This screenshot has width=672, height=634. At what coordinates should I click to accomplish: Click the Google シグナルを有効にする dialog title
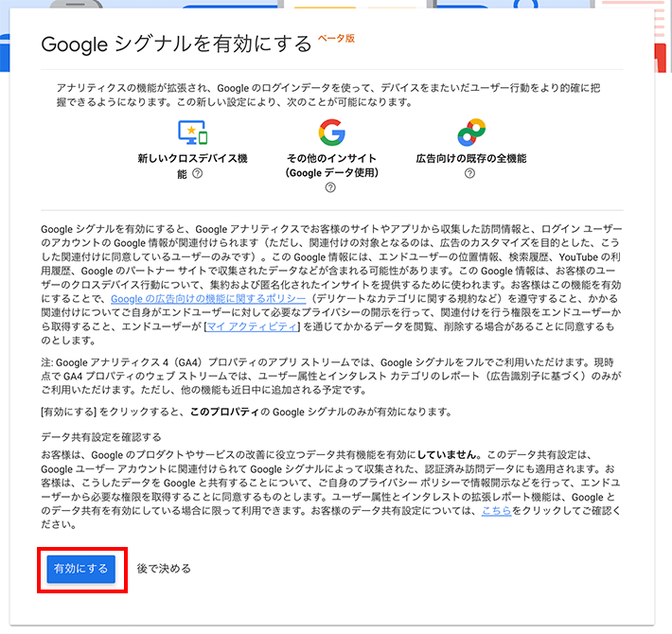(176, 44)
